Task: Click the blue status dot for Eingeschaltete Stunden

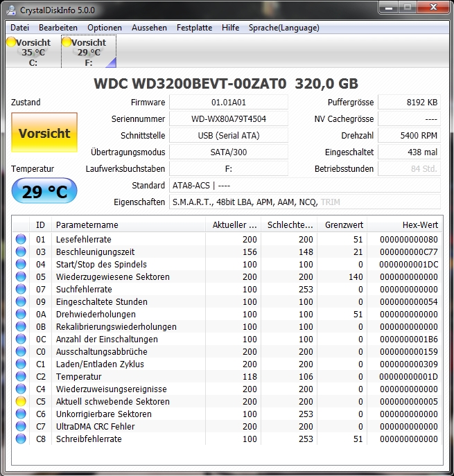Action: (x=21, y=301)
